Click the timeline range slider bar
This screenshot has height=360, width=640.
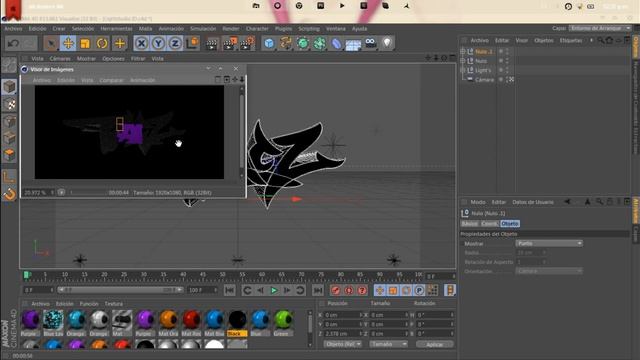click(x=120, y=290)
